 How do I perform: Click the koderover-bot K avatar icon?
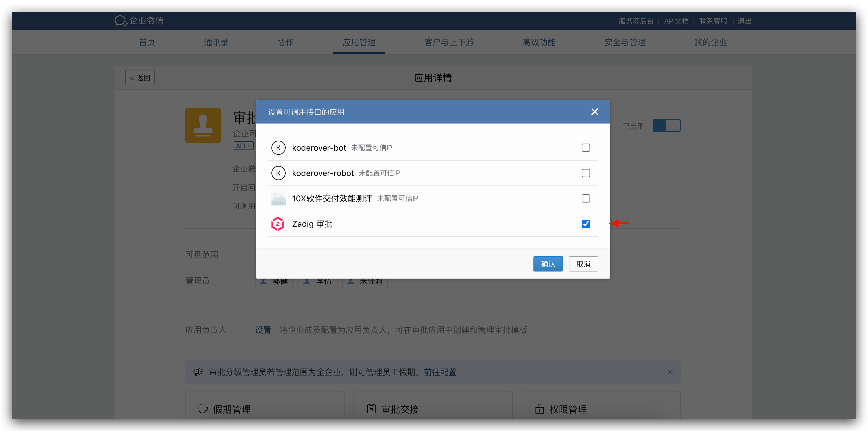coord(278,148)
